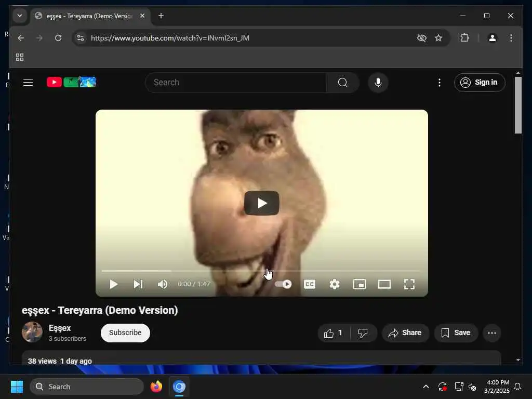The image size is (532, 399).
Task: Click the network tray icon
Action: click(x=459, y=387)
